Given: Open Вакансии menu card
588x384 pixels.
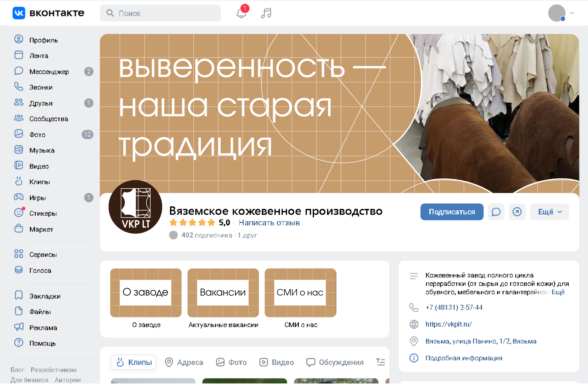Looking at the screenshot, I should [x=223, y=293].
